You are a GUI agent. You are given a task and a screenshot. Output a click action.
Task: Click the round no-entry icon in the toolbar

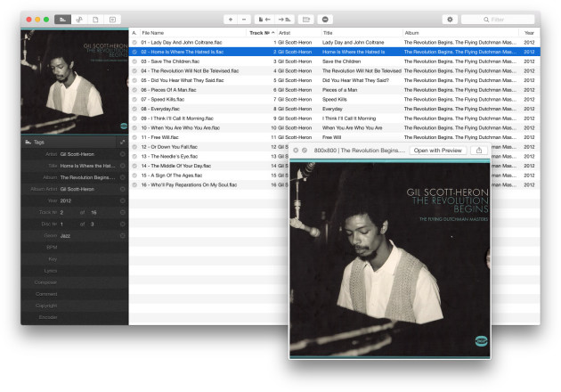pos(327,19)
